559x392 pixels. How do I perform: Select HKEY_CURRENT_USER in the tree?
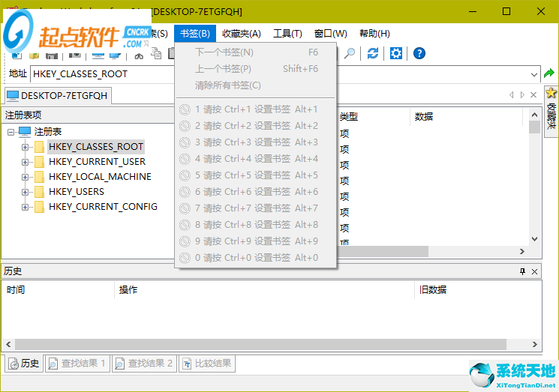point(97,162)
